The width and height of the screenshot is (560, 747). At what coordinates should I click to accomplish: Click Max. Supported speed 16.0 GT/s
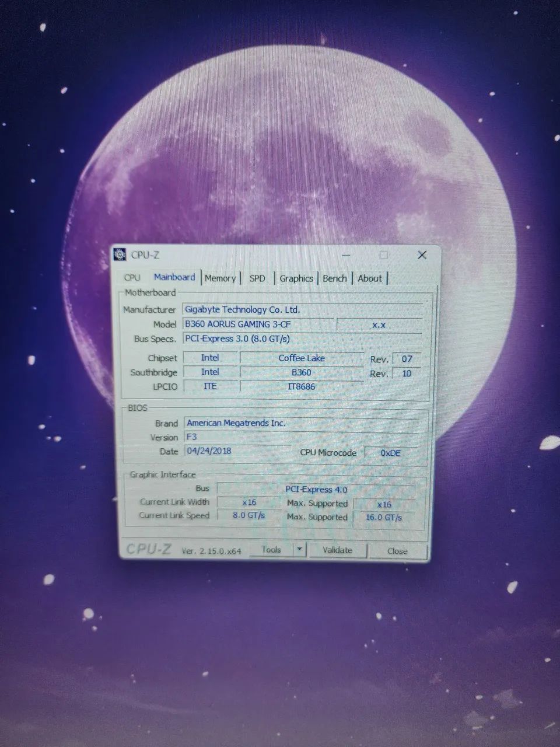[x=384, y=517]
